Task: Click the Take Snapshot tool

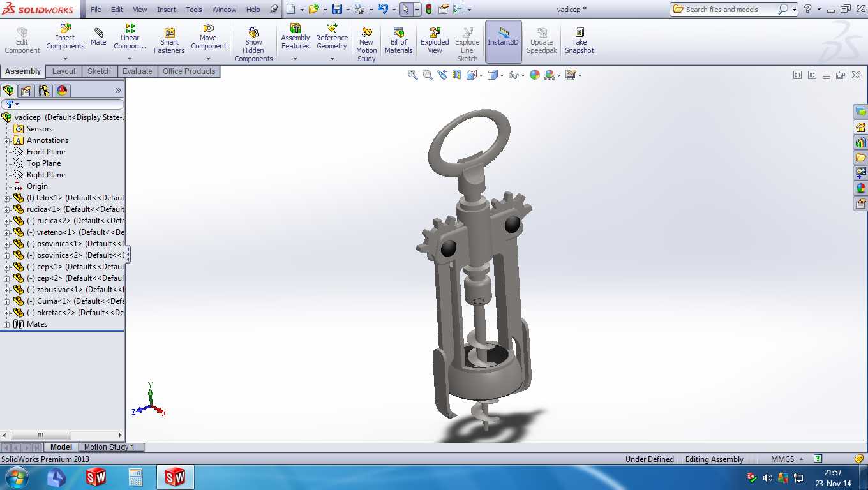Action: [x=579, y=41]
